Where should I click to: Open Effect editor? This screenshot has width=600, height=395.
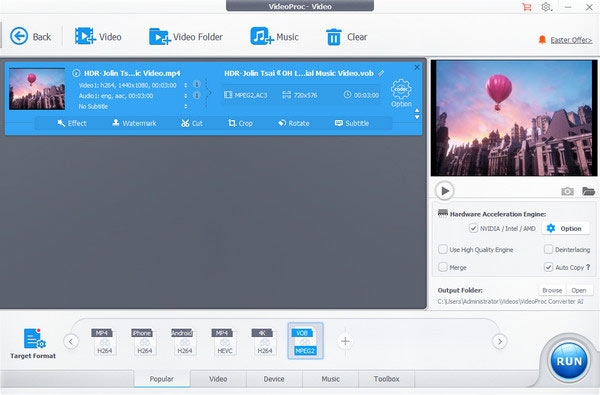tap(72, 123)
